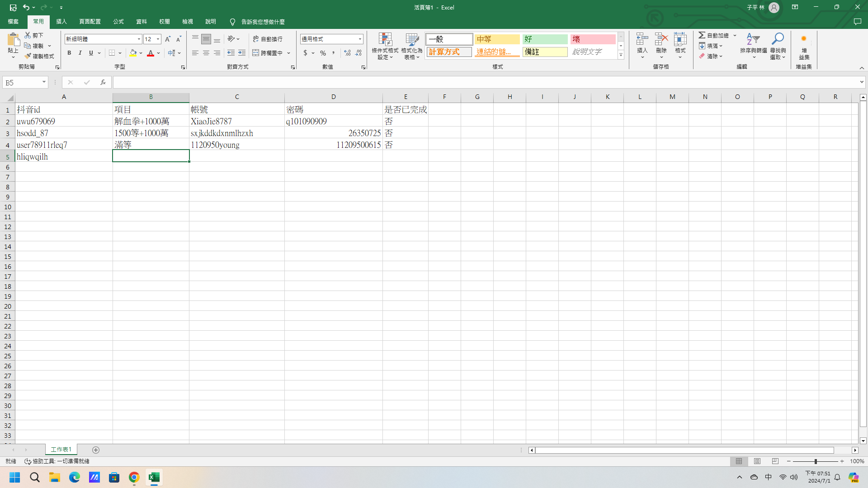Open the font name dropdown (新細明體)
The image size is (868, 488).
139,39
